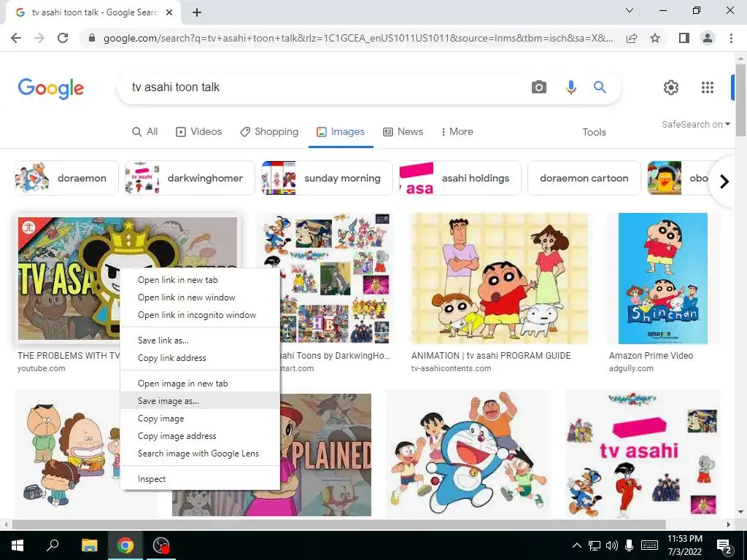The height and width of the screenshot is (560, 747).
Task: Click youtube.com source link
Action: coord(42,368)
